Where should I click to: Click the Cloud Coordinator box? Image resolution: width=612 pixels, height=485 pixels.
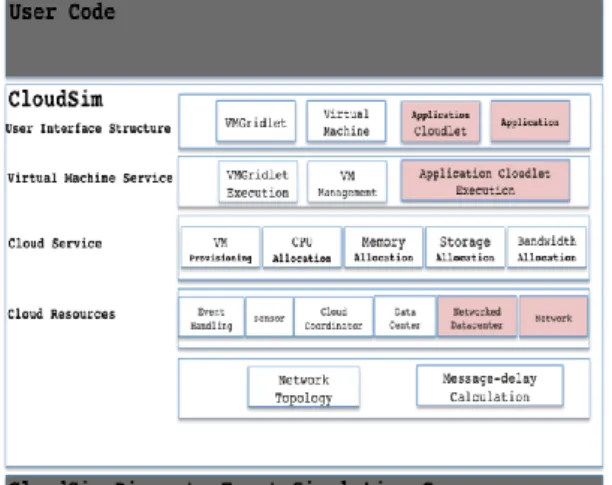click(334, 317)
